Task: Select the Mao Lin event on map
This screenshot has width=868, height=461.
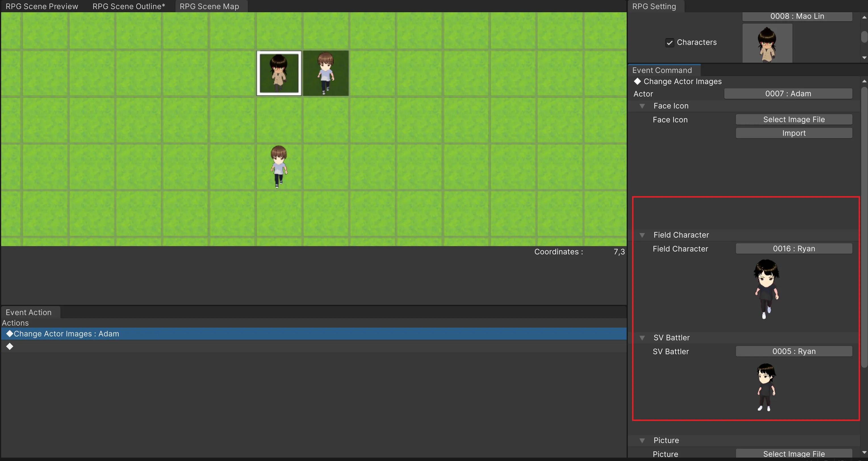Action: click(x=279, y=73)
